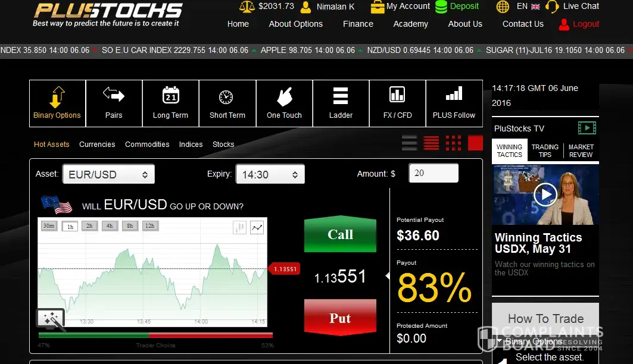Select the Pairs trading icon
Viewport: 633px width, 364px height.
[x=114, y=103]
